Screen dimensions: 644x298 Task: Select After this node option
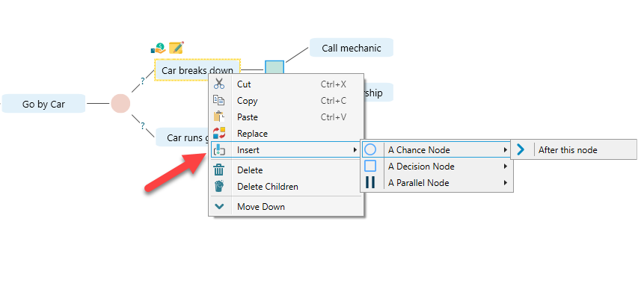574,150
